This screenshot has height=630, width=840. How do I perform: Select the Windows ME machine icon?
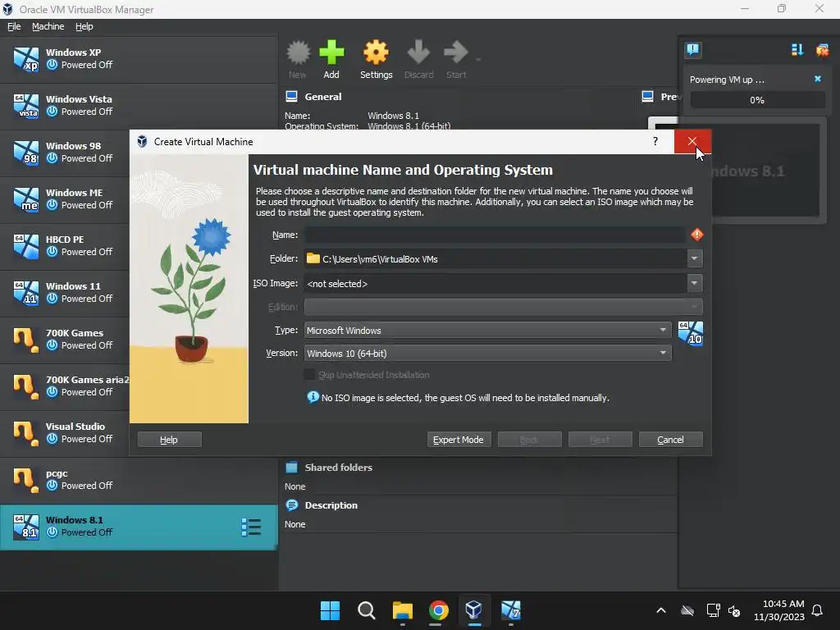[x=25, y=199]
